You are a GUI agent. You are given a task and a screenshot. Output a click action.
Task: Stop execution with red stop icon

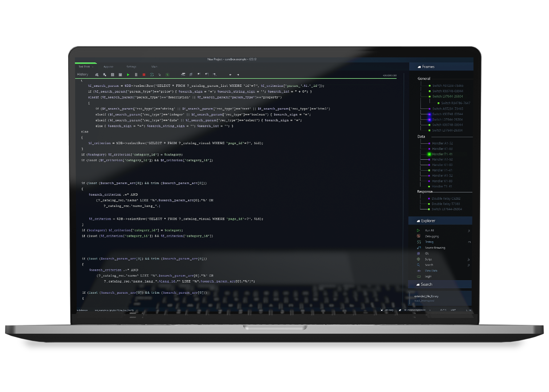pos(144,75)
